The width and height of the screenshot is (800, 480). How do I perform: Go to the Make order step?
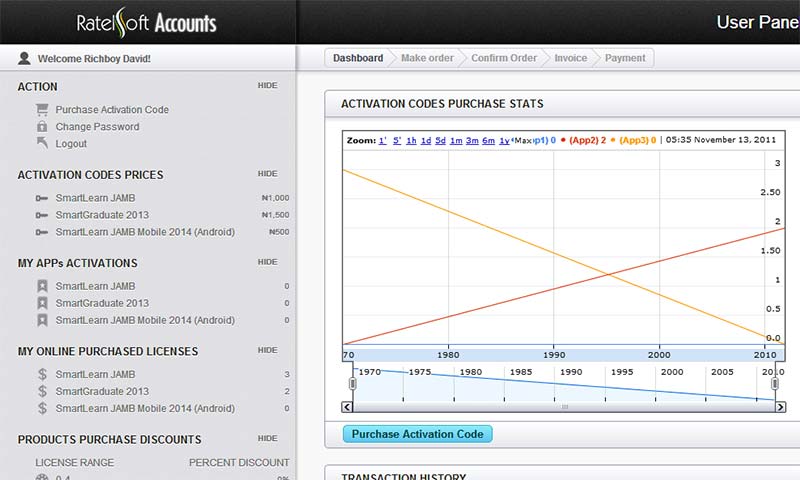tap(427, 58)
